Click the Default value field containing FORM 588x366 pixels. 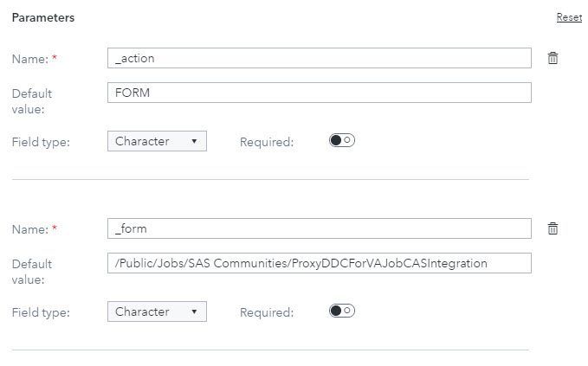point(319,93)
